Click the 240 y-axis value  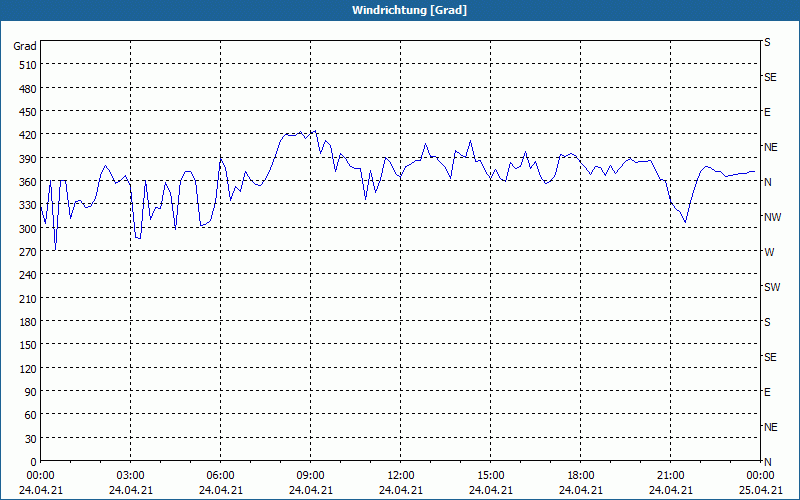28,276
